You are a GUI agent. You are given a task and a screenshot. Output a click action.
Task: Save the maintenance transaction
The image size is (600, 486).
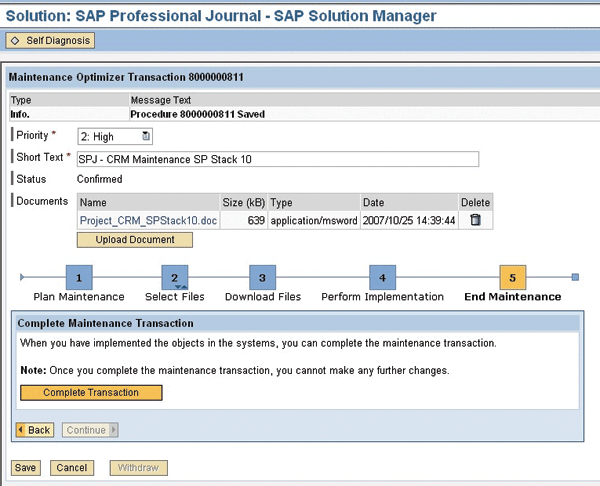pos(26,468)
